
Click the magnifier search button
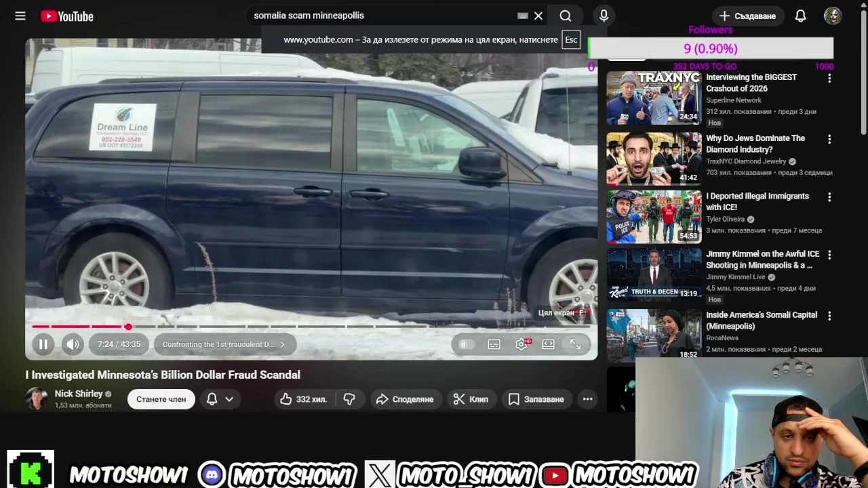click(x=566, y=16)
